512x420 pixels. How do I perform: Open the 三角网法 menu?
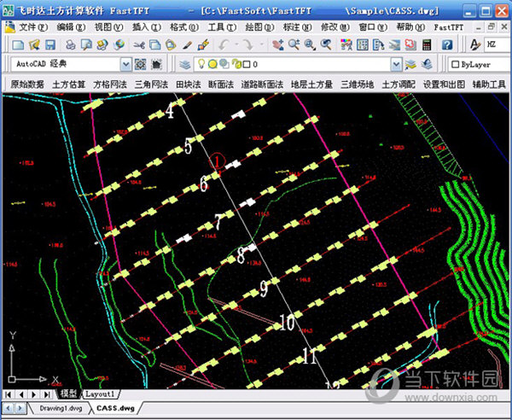[x=151, y=85]
